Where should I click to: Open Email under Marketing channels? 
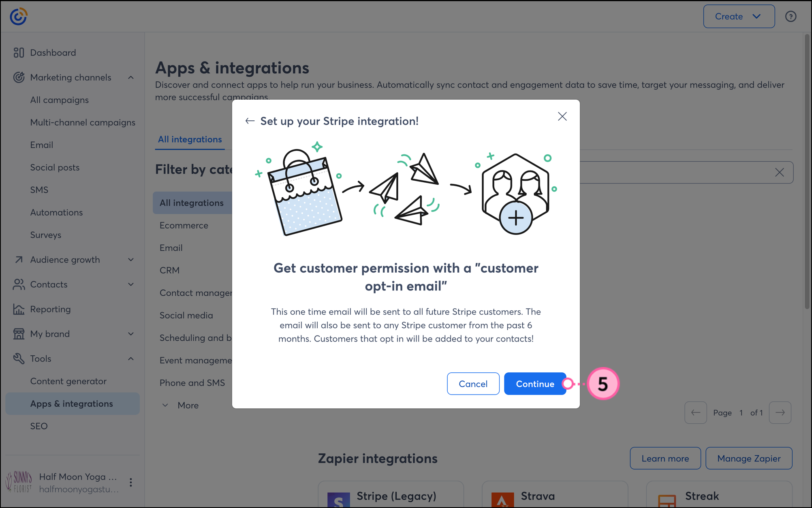click(41, 145)
